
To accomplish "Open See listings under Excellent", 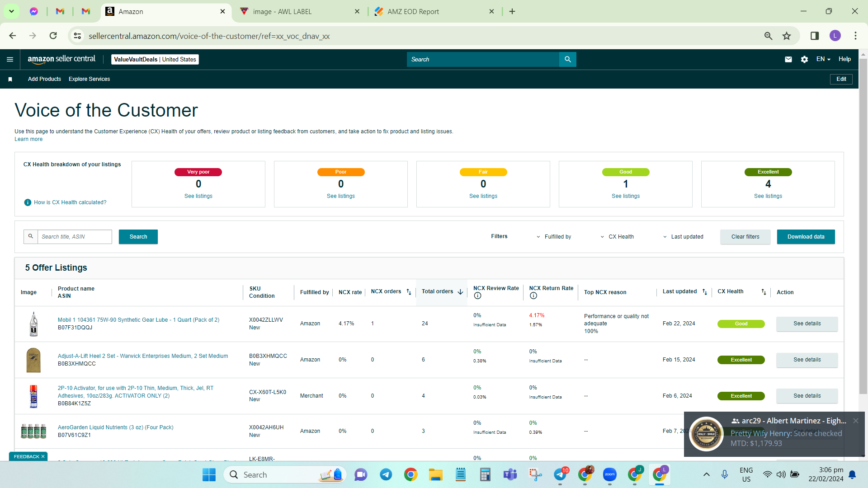I will coord(768,196).
